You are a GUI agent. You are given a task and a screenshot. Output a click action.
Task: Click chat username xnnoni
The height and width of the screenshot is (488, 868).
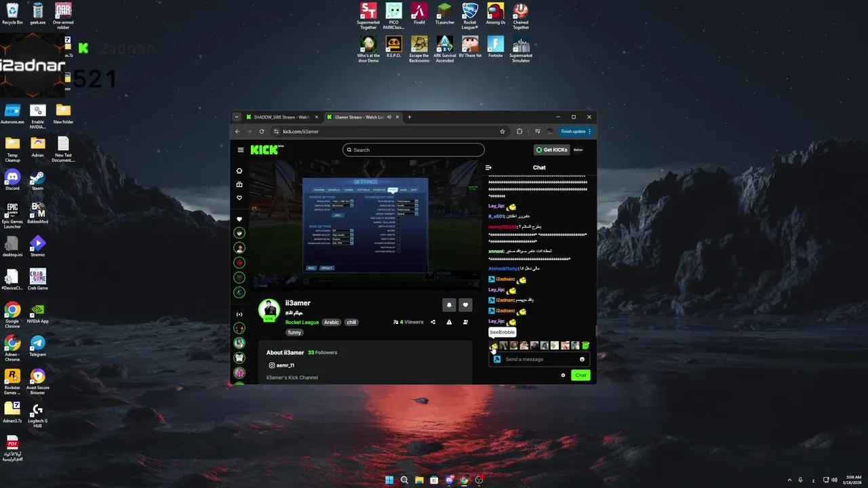point(496,251)
